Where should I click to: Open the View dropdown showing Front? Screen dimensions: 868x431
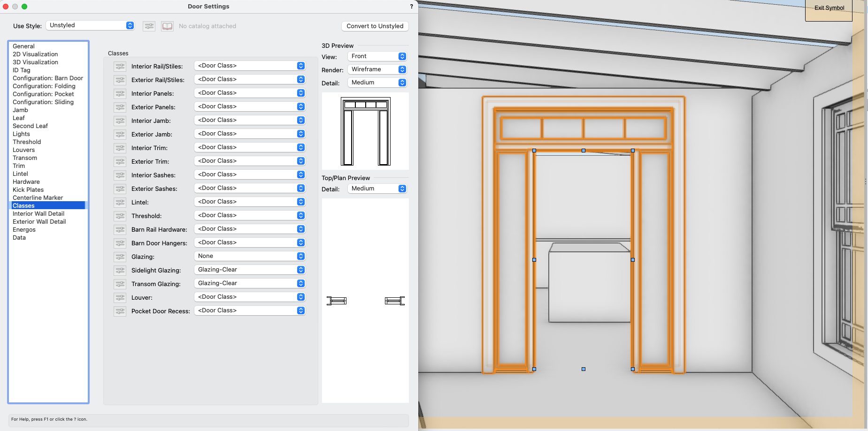[377, 56]
